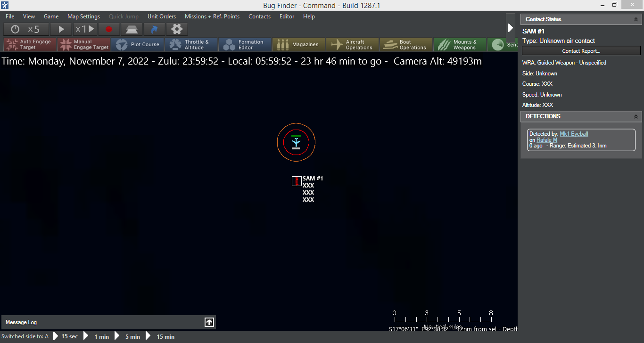Select the Auto Engage Target tool

[29, 44]
